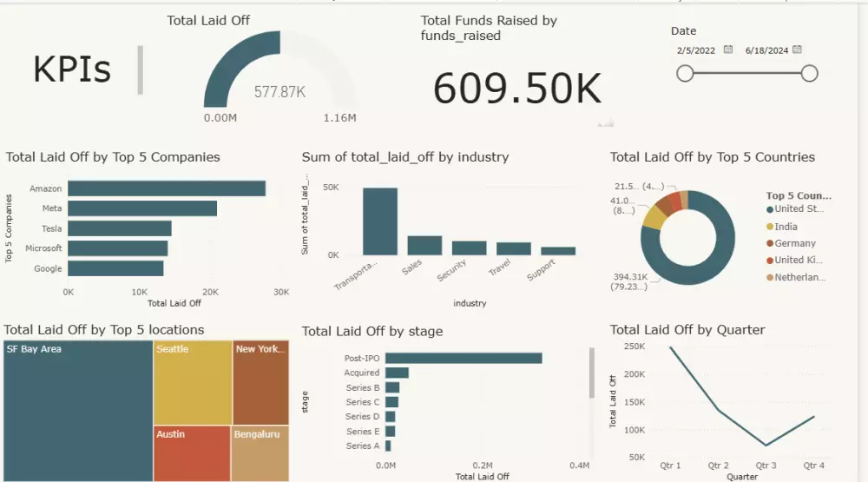Open the end date calendar picker icon
Image resolution: width=868 pixels, height=482 pixels.
[797, 50]
